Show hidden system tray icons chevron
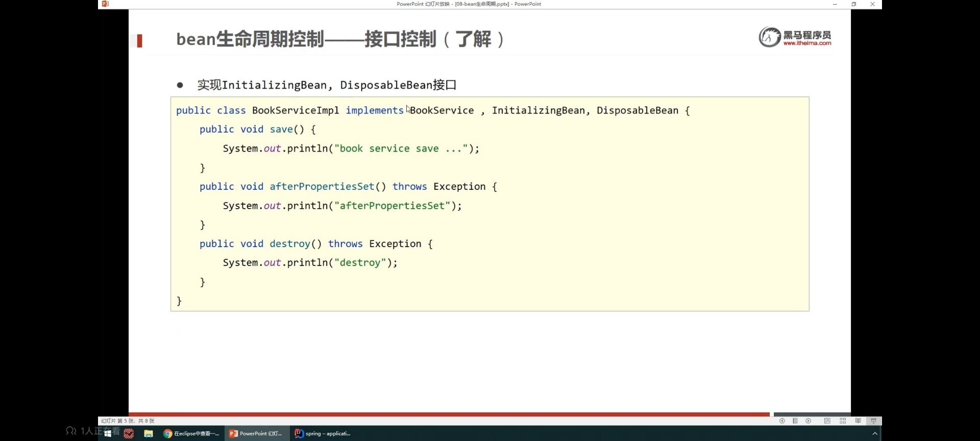 click(875, 433)
